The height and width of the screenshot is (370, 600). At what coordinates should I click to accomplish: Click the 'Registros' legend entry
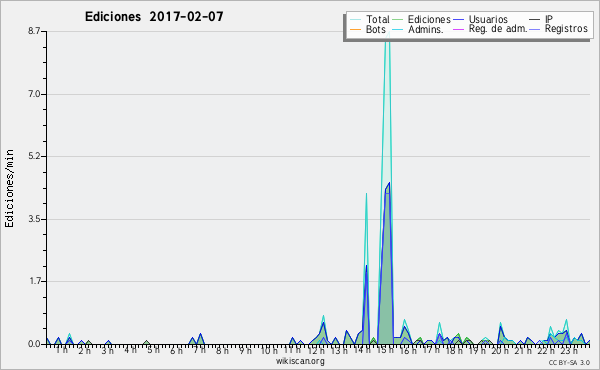(566, 29)
